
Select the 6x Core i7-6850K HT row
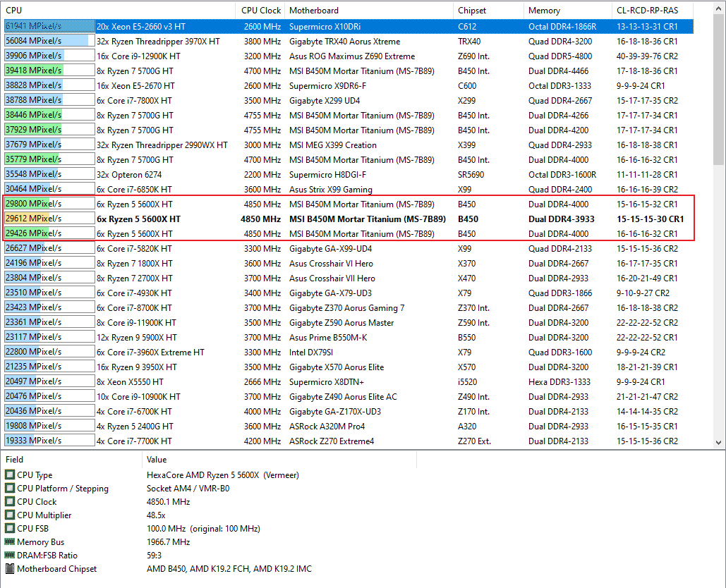click(349, 189)
